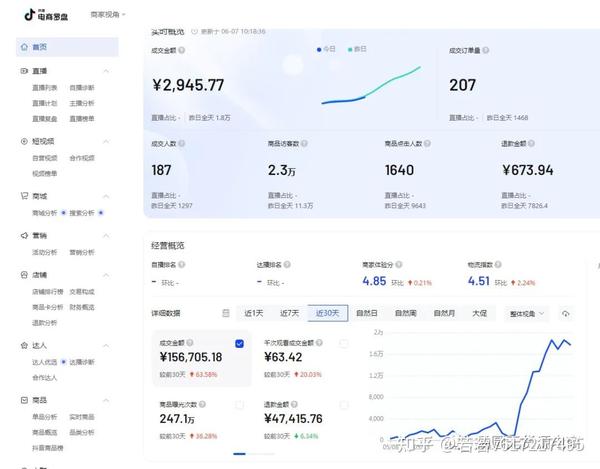The height and width of the screenshot is (469, 600).
Task: Click the metric cards pagination indicator bar
Action: [254, 454]
